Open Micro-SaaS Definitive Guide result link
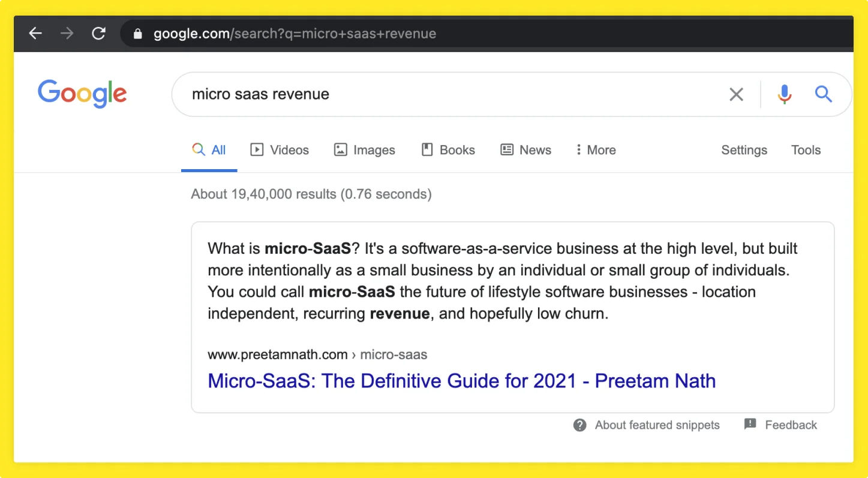Image resolution: width=868 pixels, height=478 pixels. click(x=461, y=381)
